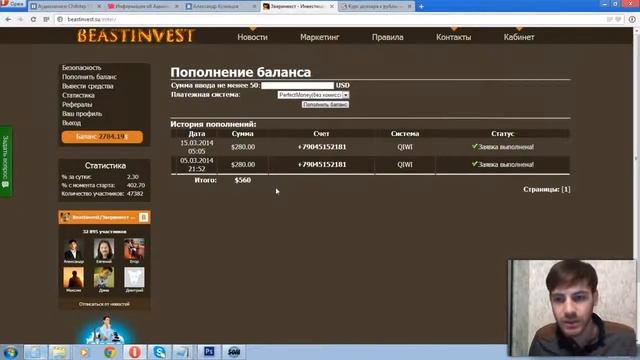Open Google Chrome from the taskbar

[x=109, y=352]
